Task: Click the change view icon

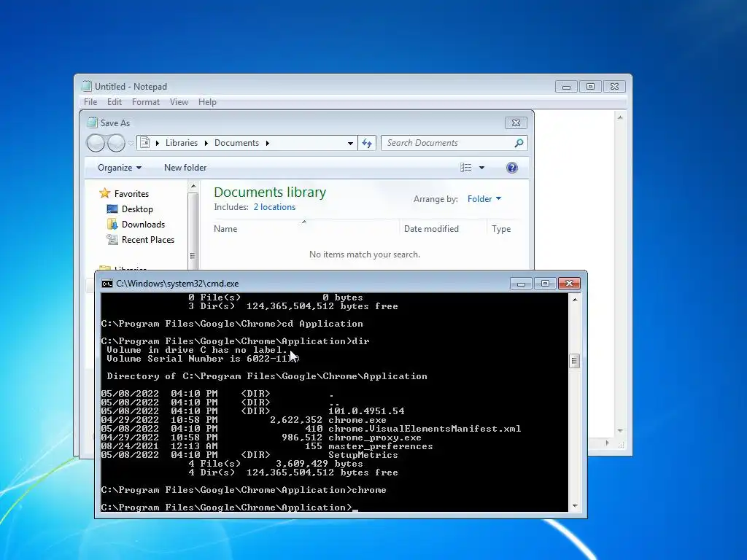Action: (466, 168)
